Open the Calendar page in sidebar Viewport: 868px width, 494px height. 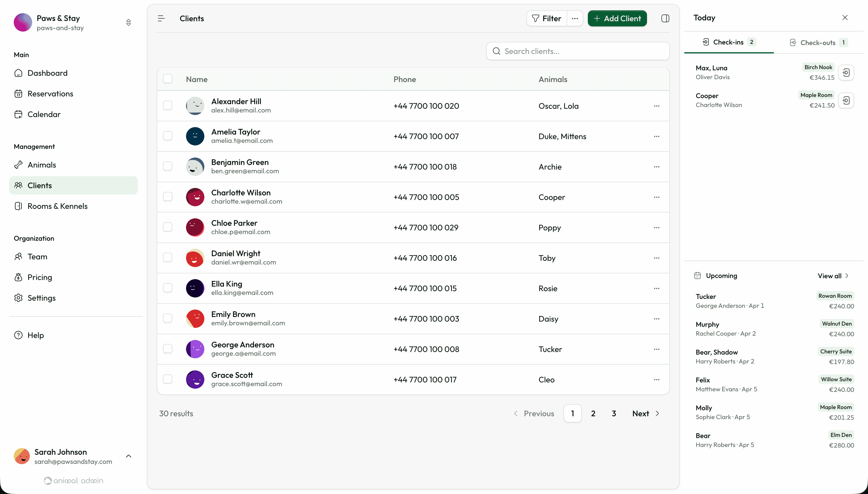[44, 114]
